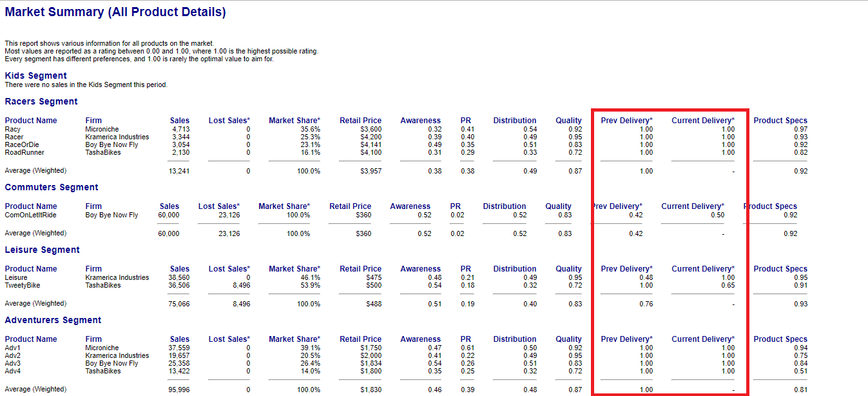
Task: Select the Leisure Segment heading
Action: (43, 250)
